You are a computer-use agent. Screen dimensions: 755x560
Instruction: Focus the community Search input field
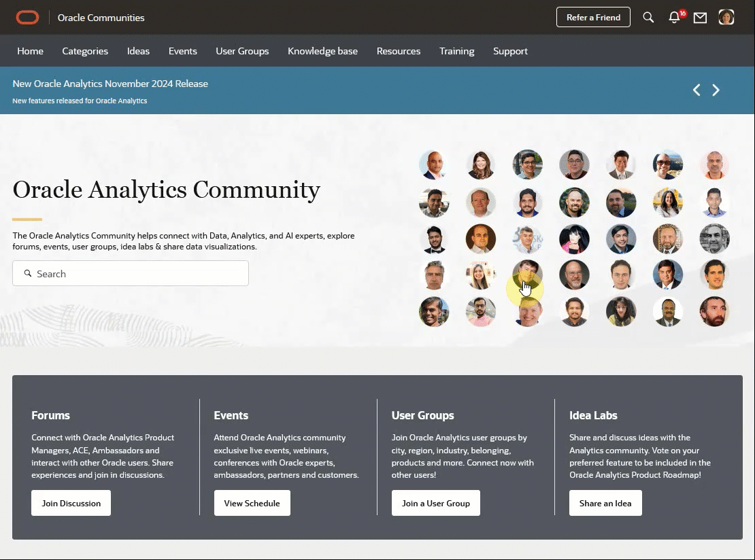[x=131, y=273]
